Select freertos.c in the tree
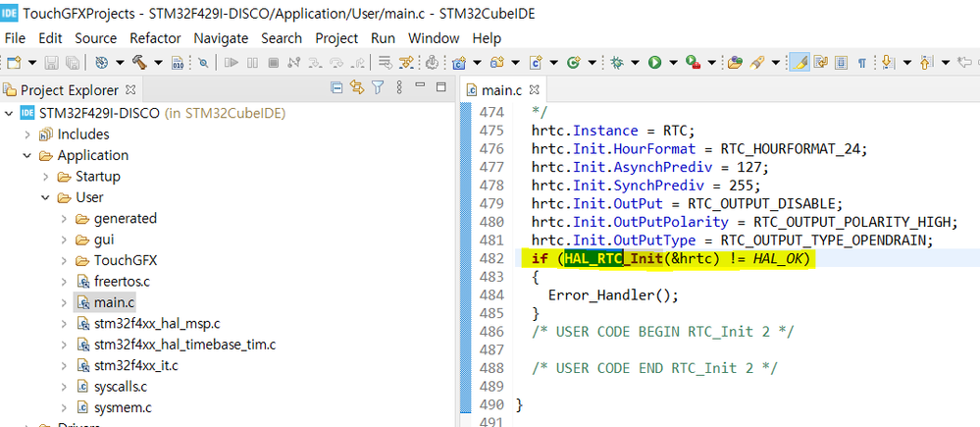The width and height of the screenshot is (980, 427). point(122,282)
